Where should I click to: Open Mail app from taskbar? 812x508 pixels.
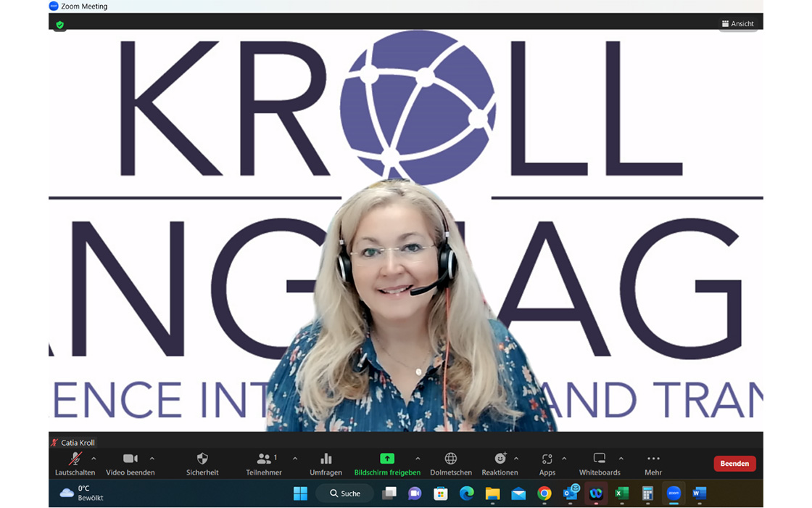tap(518, 493)
